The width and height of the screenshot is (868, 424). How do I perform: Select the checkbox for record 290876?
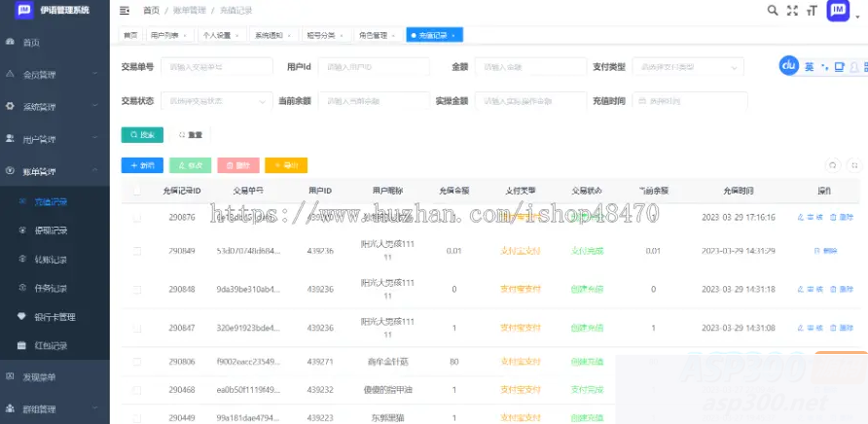tap(137, 218)
